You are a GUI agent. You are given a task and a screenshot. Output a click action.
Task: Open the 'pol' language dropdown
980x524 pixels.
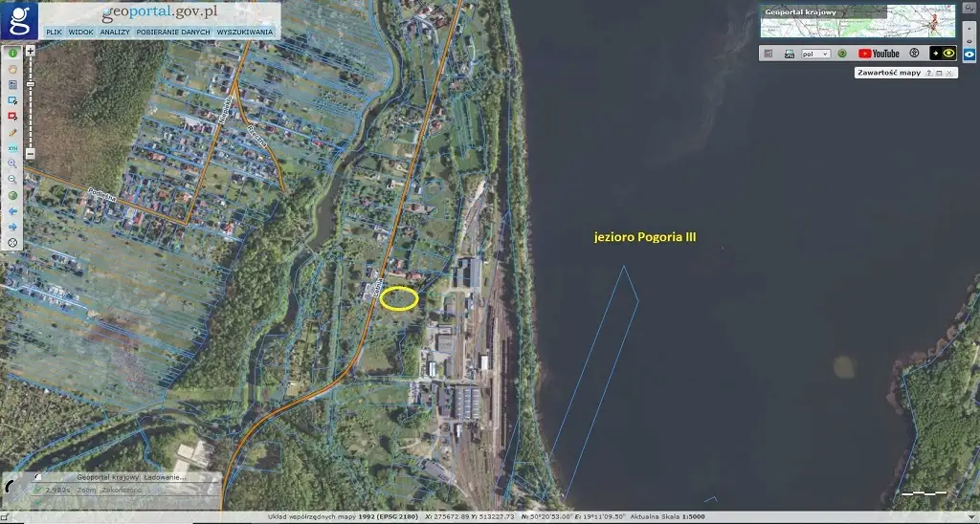[x=816, y=54]
